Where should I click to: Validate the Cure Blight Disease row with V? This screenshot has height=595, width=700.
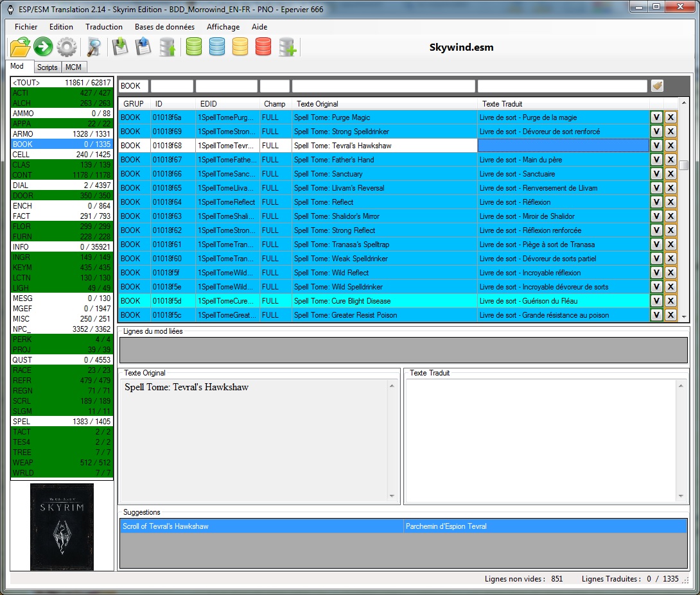click(x=656, y=301)
